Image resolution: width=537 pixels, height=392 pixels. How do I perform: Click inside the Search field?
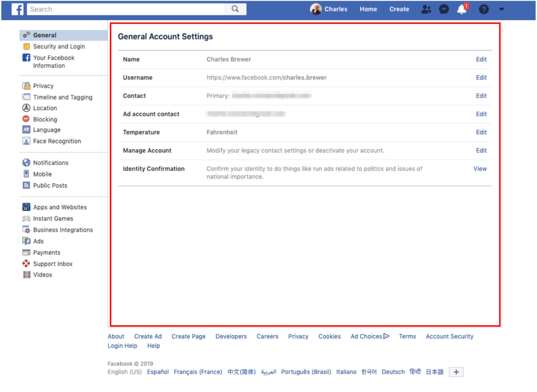[125, 9]
